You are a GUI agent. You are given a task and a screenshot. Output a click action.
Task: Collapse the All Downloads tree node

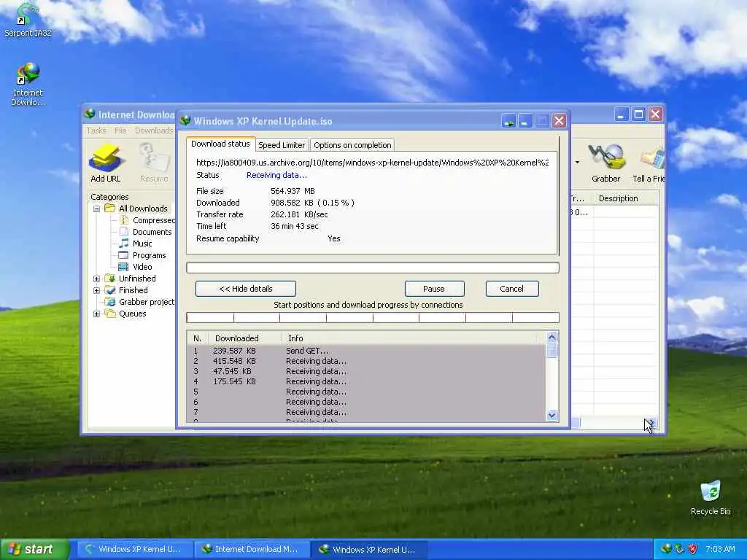pyautogui.click(x=96, y=209)
